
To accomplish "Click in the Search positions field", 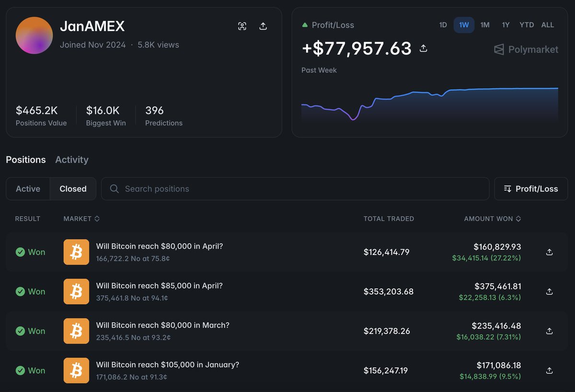I will coord(295,189).
